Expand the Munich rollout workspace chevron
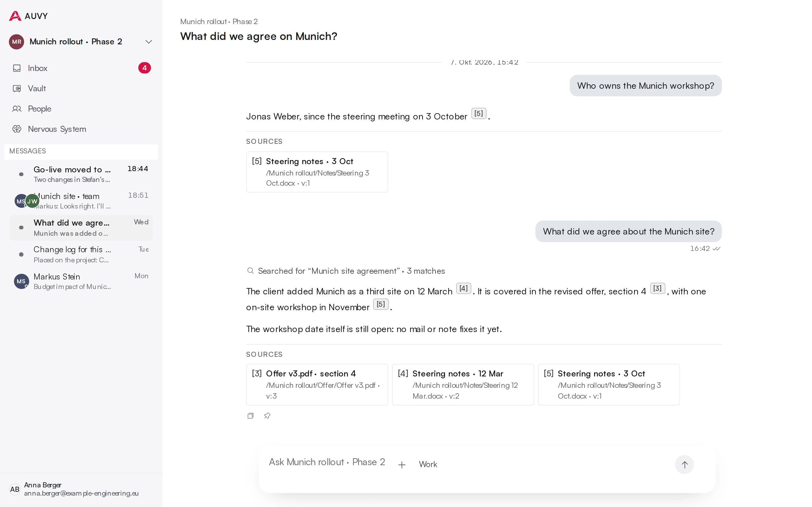812x507 pixels. (148, 42)
